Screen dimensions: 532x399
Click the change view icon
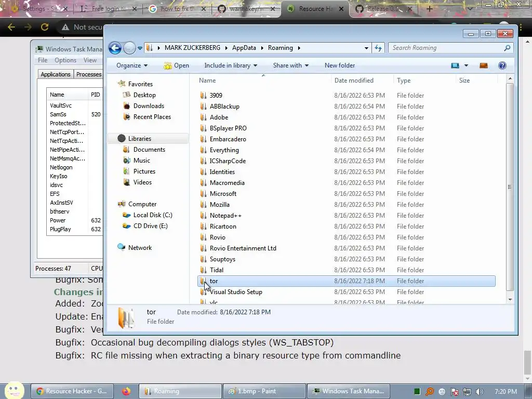point(455,65)
